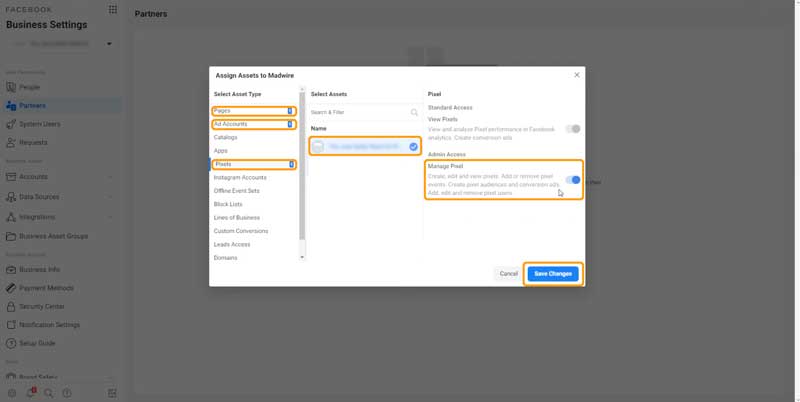
Task: Uncheck the selected pixel asset checkmark
Action: pos(413,147)
